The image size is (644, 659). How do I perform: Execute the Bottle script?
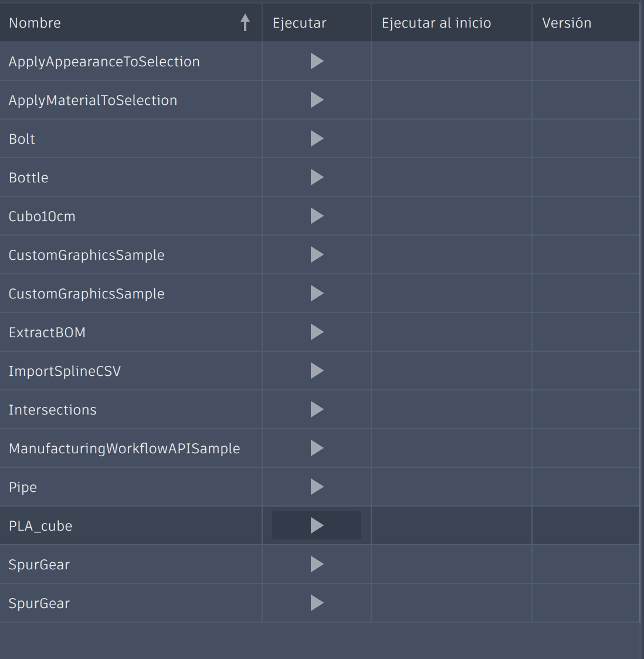pyautogui.click(x=317, y=177)
